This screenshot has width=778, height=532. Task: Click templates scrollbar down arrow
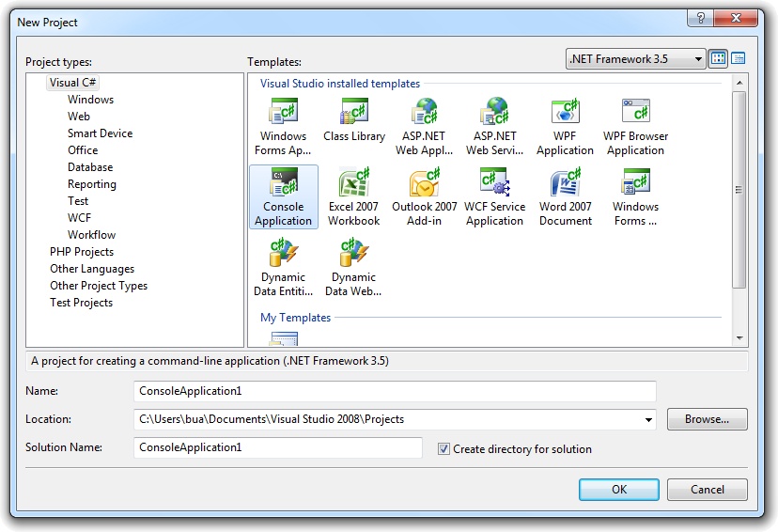(x=739, y=338)
